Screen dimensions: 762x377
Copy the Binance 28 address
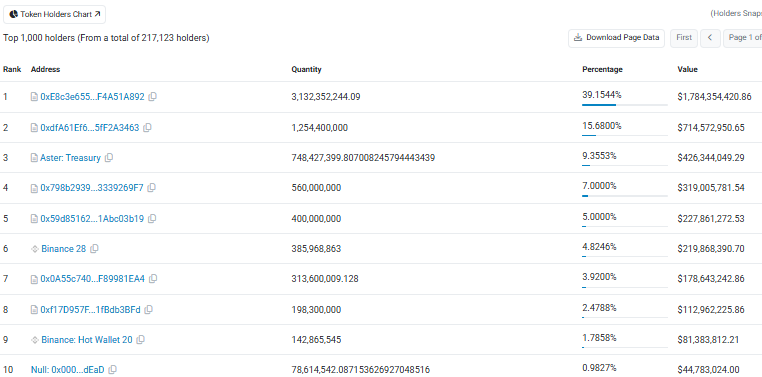(x=94, y=249)
